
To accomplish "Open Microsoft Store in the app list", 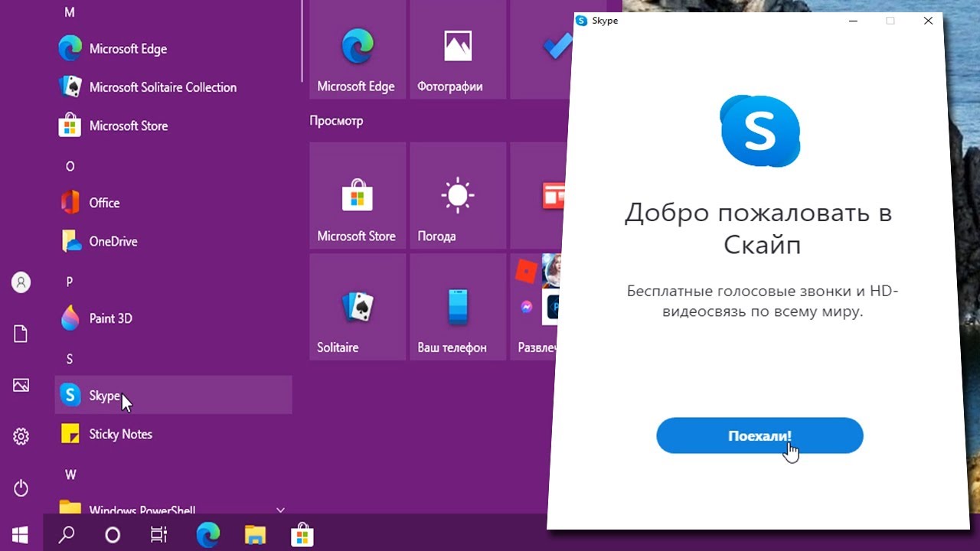I will pyautogui.click(x=173, y=126).
